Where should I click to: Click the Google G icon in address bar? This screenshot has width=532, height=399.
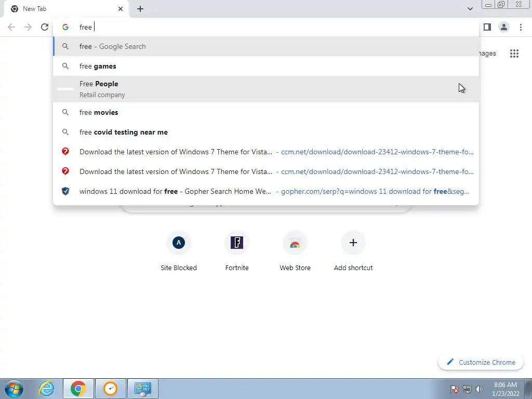click(65, 27)
